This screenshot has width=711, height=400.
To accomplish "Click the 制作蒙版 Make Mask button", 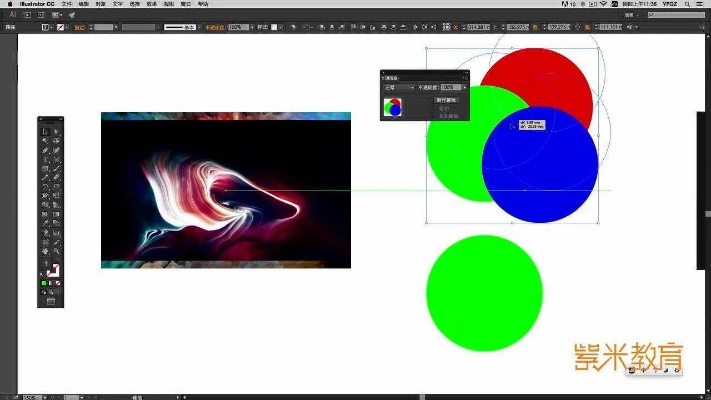I will (x=446, y=100).
